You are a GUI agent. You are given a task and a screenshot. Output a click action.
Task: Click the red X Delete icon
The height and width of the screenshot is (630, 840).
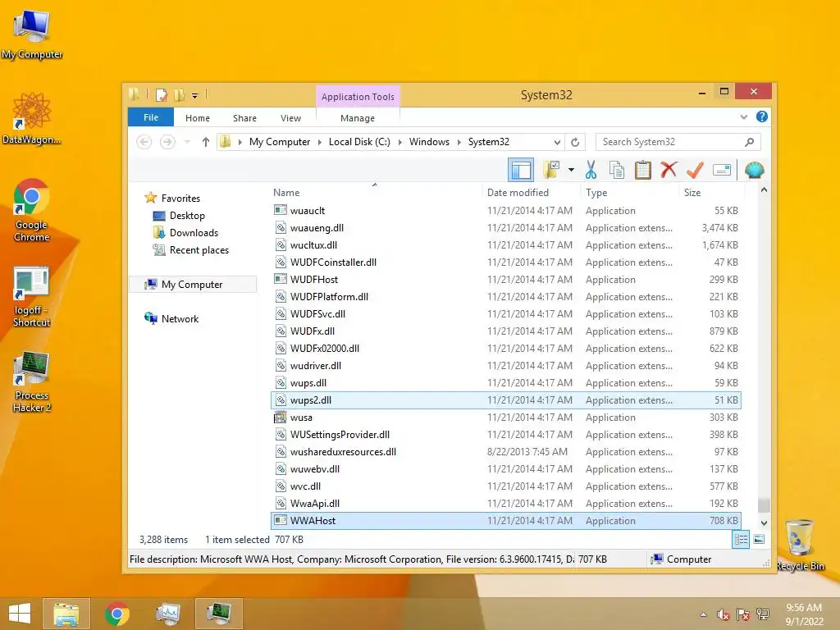tap(668, 170)
